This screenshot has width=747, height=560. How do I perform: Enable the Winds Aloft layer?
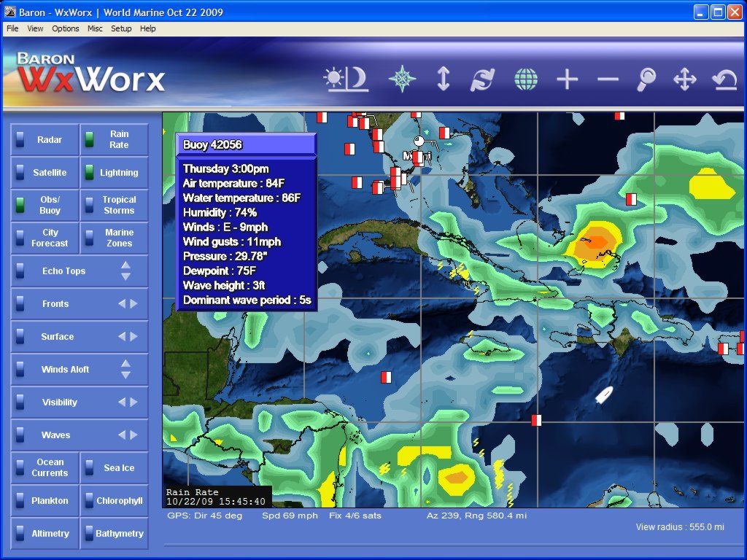(65, 370)
